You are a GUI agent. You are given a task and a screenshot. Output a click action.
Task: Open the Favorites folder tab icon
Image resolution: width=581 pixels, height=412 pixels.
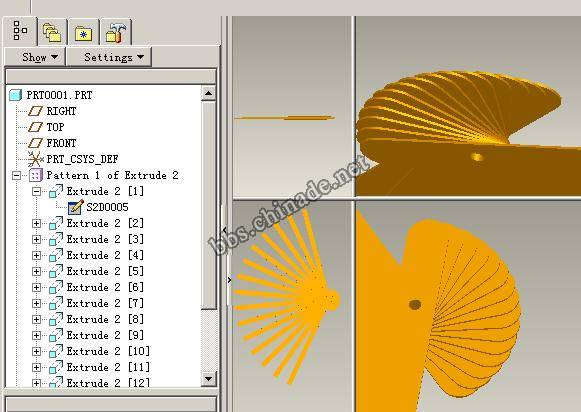click(83, 33)
